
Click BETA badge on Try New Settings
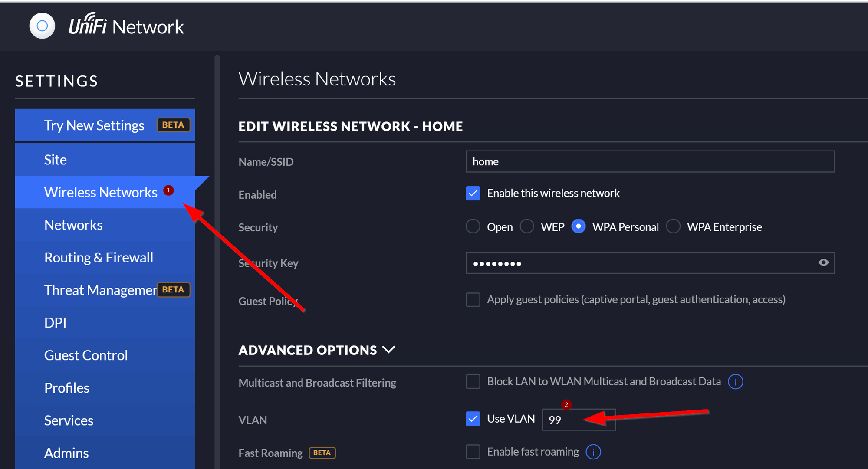tap(173, 125)
